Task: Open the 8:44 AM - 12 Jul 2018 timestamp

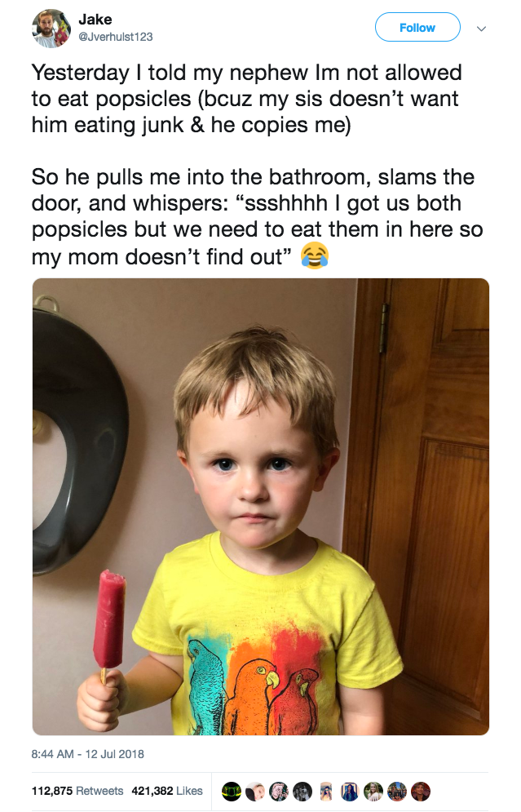Action: 88,754
